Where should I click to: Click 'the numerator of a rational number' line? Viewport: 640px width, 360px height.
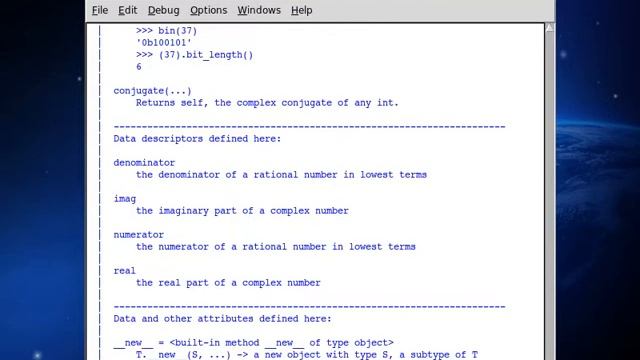276,247
